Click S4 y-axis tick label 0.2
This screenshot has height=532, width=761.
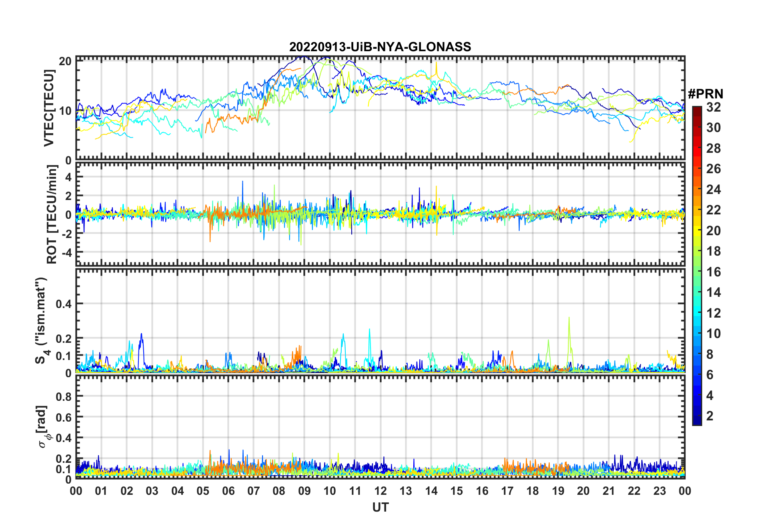click(x=64, y=338)
